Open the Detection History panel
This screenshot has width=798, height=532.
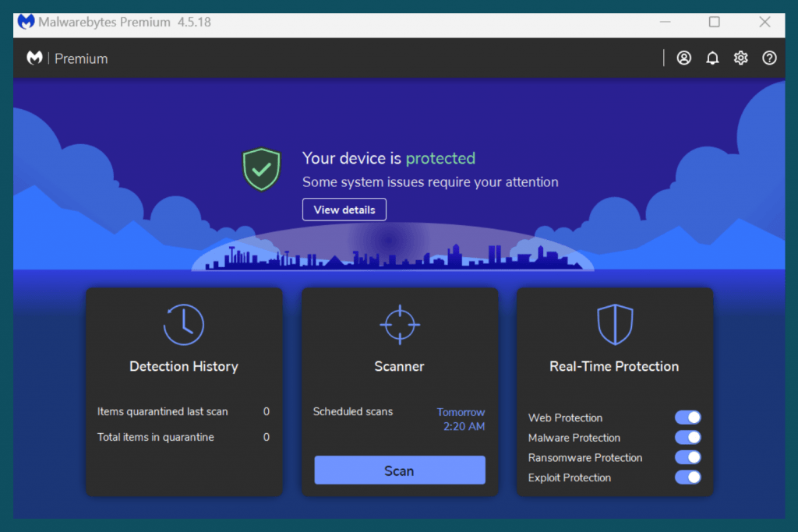pyautogui.click(x=184, y=366)
